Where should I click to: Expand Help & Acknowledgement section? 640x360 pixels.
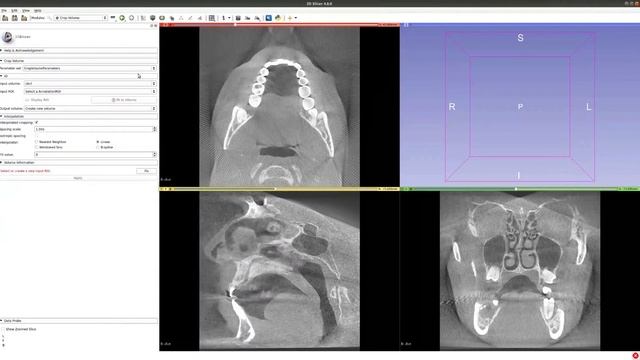pos(79,50)
